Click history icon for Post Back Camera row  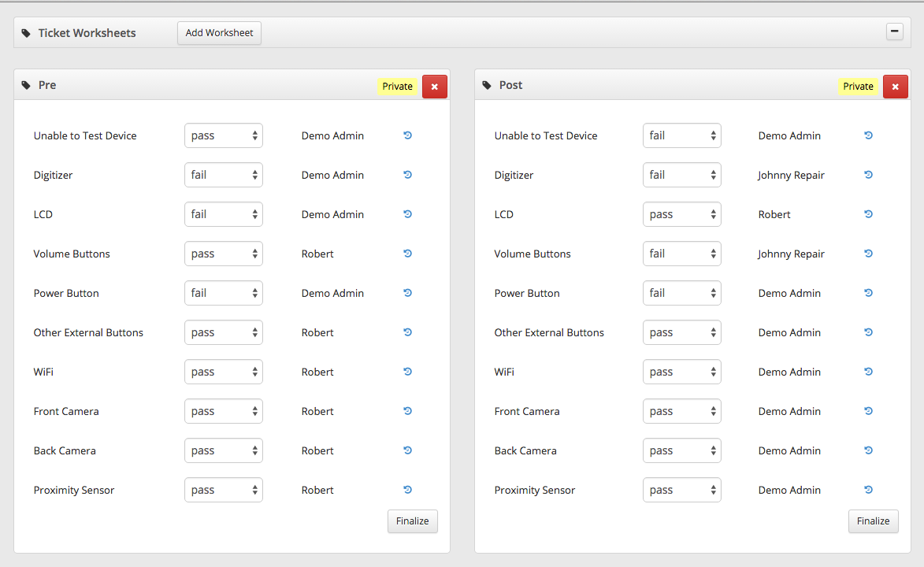click(x=868, y=450)
